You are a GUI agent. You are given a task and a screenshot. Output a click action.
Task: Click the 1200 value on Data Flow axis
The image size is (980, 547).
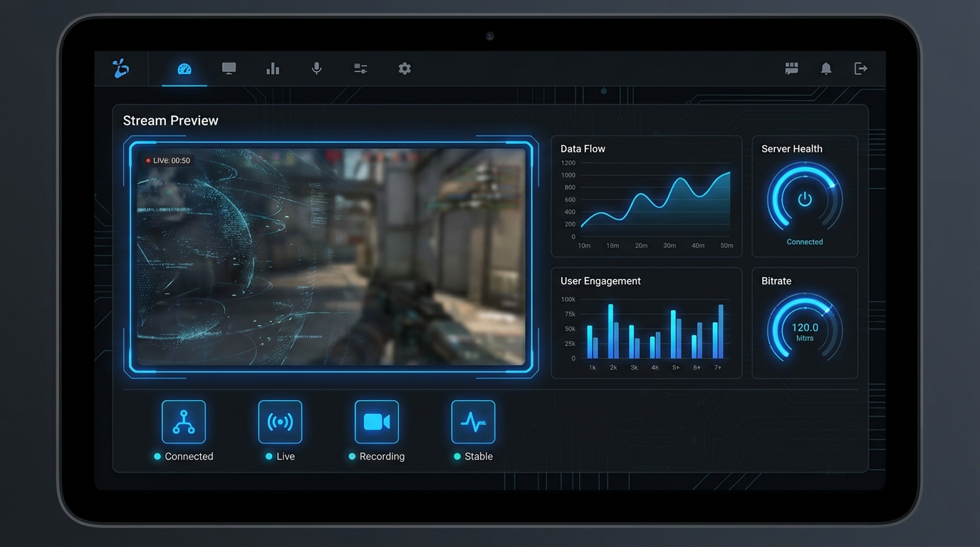pos(568,163)
